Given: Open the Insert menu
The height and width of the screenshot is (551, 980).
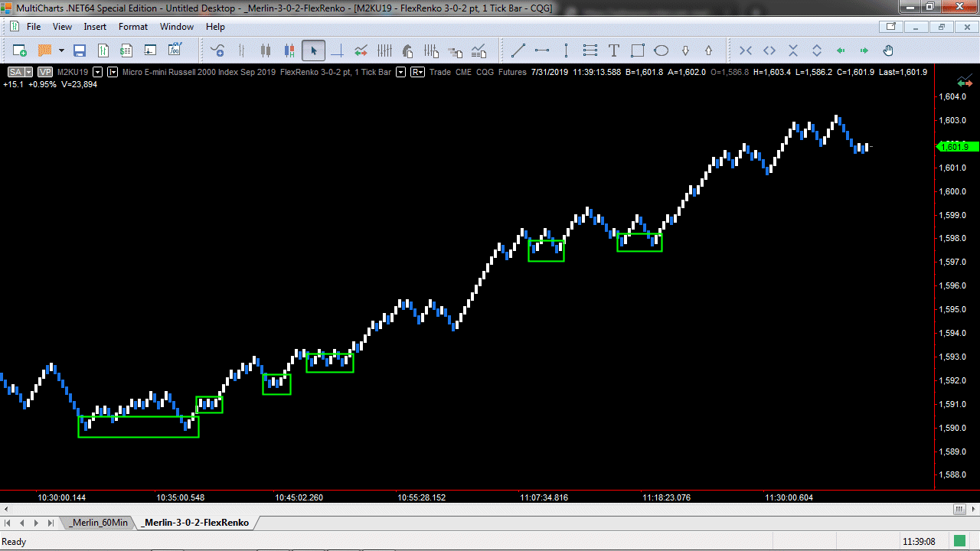Looking at the screenshot, I should point(95,26).
